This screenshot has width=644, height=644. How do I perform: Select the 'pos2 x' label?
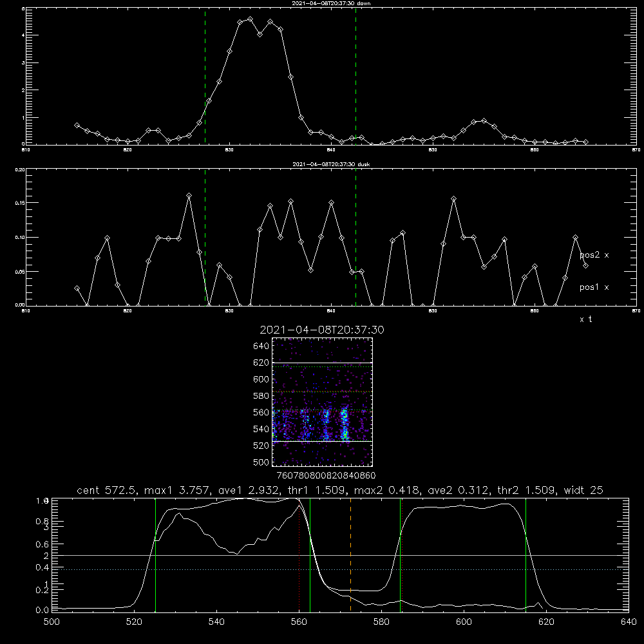point(594,255)
